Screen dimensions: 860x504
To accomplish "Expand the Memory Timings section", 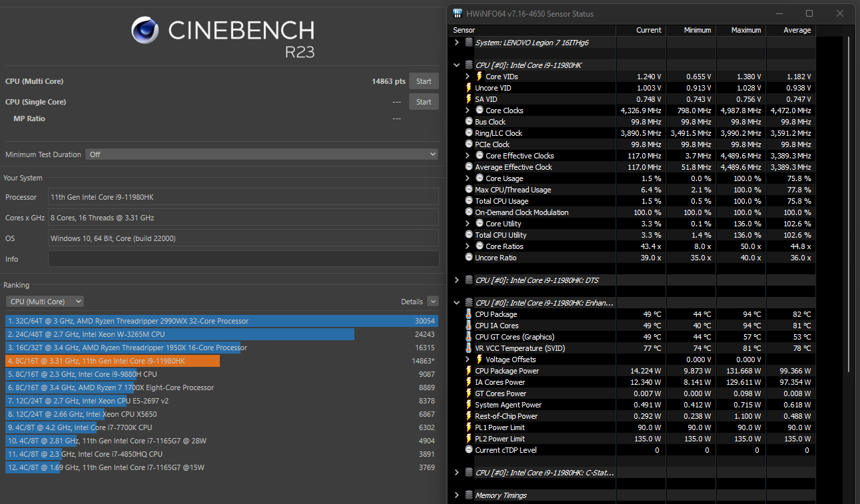I will coord(456,495).
